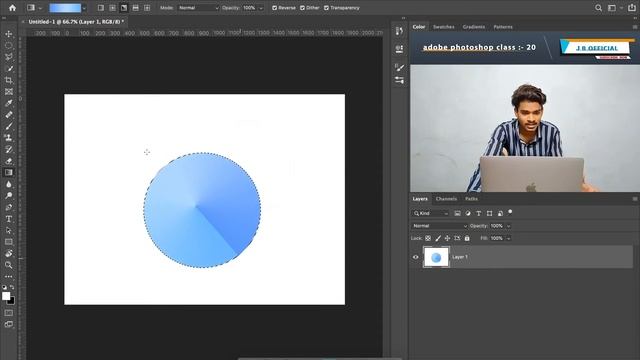Click the gradient preview swatch
The height and width of the screenshot is (360, 640).
tap(65, 8)
